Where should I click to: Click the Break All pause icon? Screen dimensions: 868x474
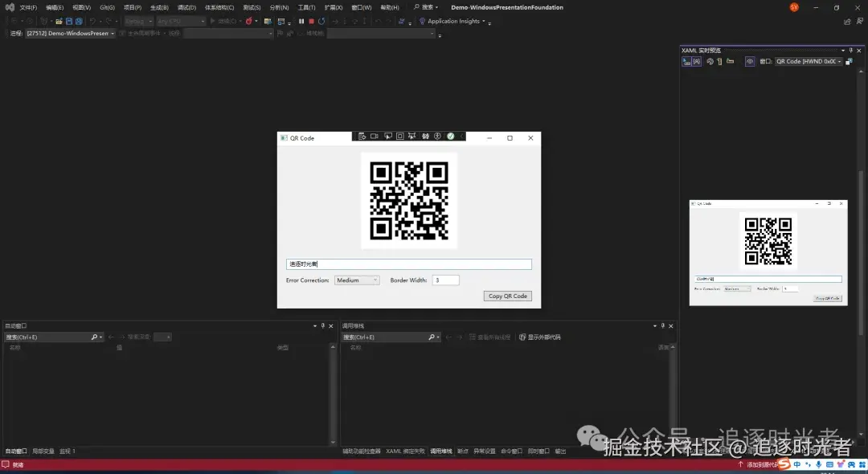(x=301, y=22)
